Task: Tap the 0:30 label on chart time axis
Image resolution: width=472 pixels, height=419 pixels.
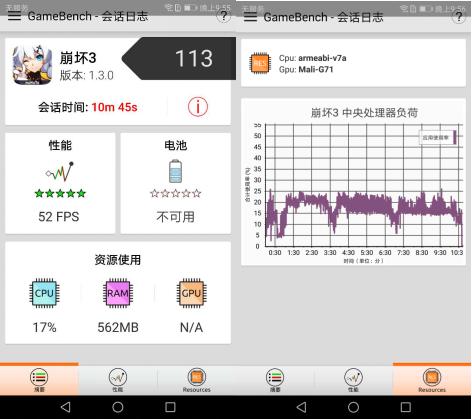Action: (x=275, y=253)
